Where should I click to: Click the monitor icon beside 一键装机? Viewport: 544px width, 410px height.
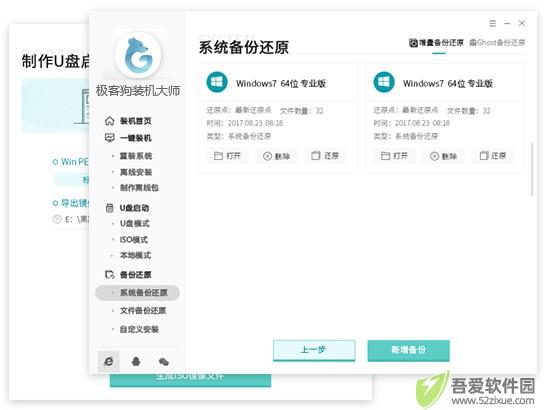tap(110, 138)
